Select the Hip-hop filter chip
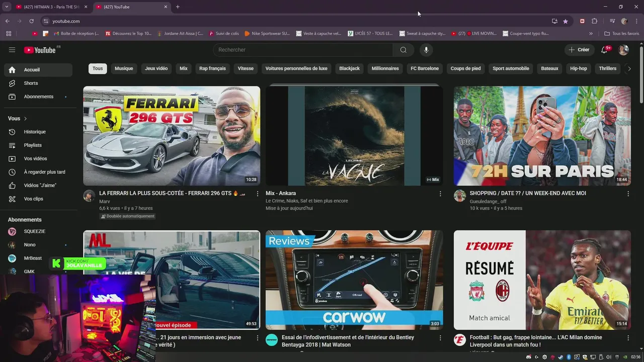Viewport: 644px width, 362px height. [579, 68]
